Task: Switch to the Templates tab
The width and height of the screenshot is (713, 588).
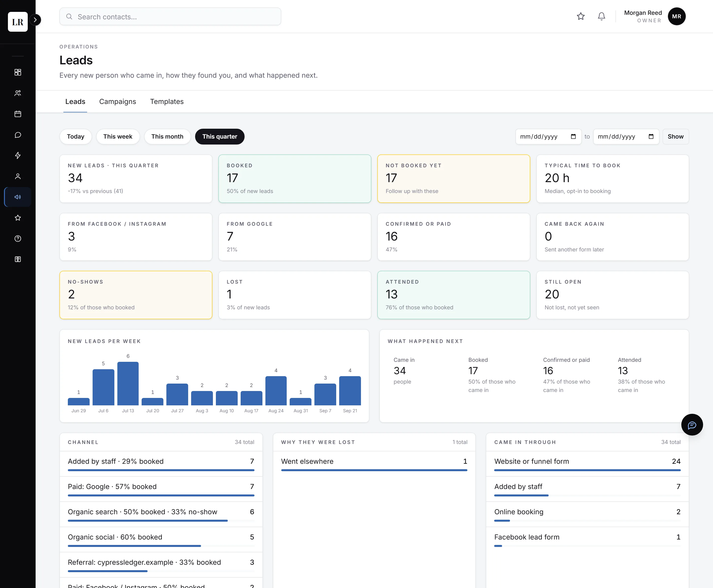Action: (x=167, y=102)
